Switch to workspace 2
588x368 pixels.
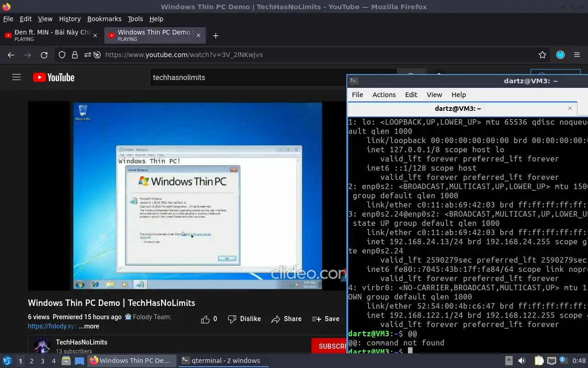(31, 361)
